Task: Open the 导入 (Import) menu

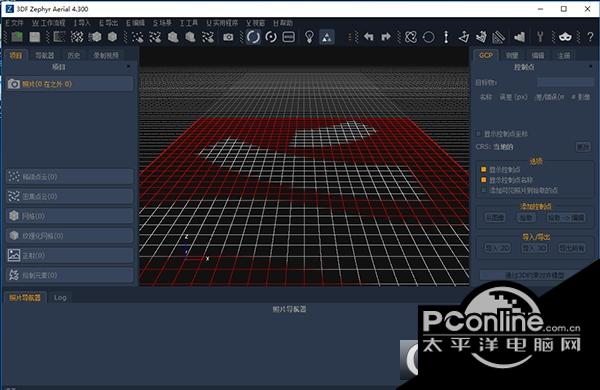Action: [x=82, y=23]
